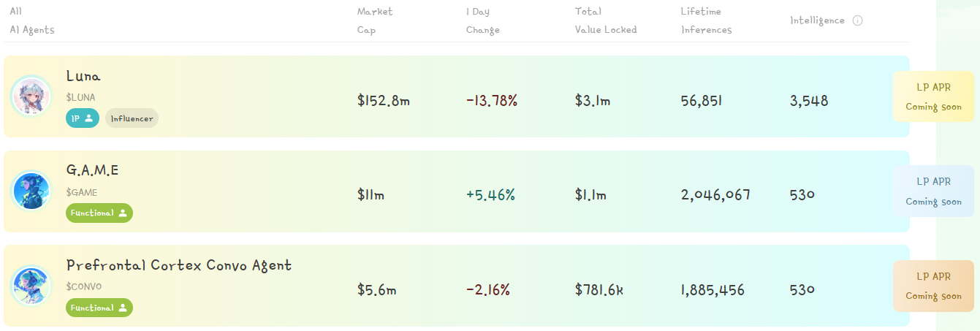Sort by Market Cap column header
This screenshot has width=980, height=331.
375,20
